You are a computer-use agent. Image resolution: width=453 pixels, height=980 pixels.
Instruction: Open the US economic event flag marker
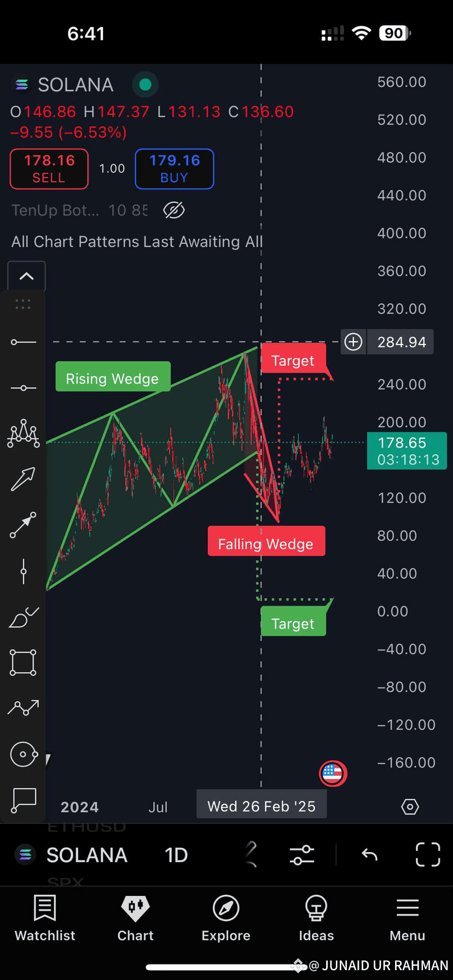[x=333, y=773]
